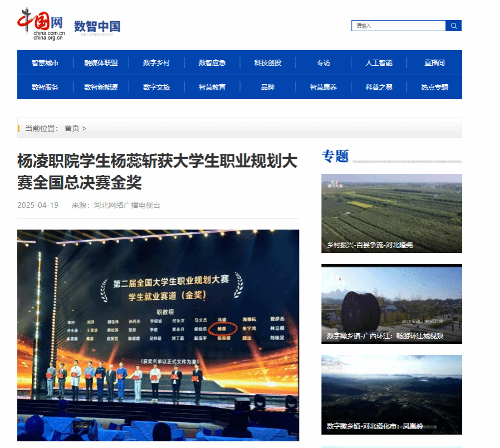
Task: Open the 数智中国 site title logo
Action: point(97,26)
